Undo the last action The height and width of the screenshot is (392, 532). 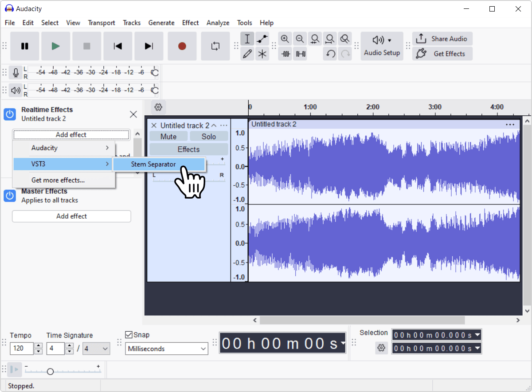tap(330, 54)
